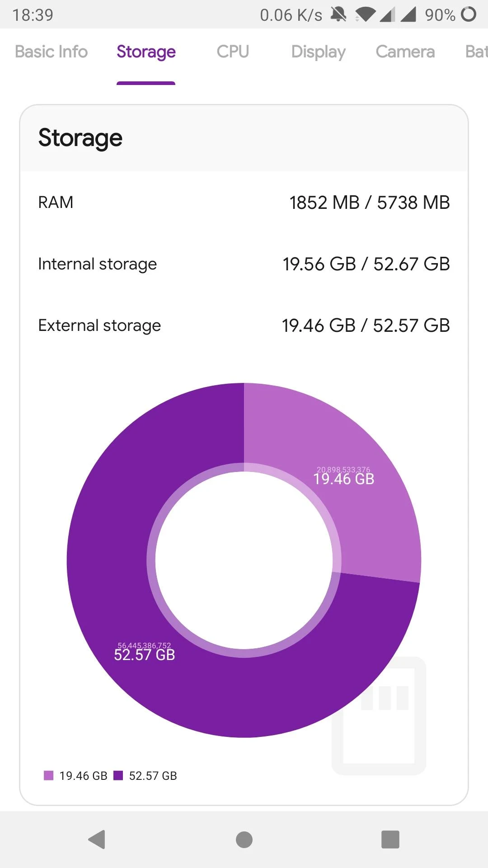
Task: Select the Storage tab
Action: tap(146, 52)
